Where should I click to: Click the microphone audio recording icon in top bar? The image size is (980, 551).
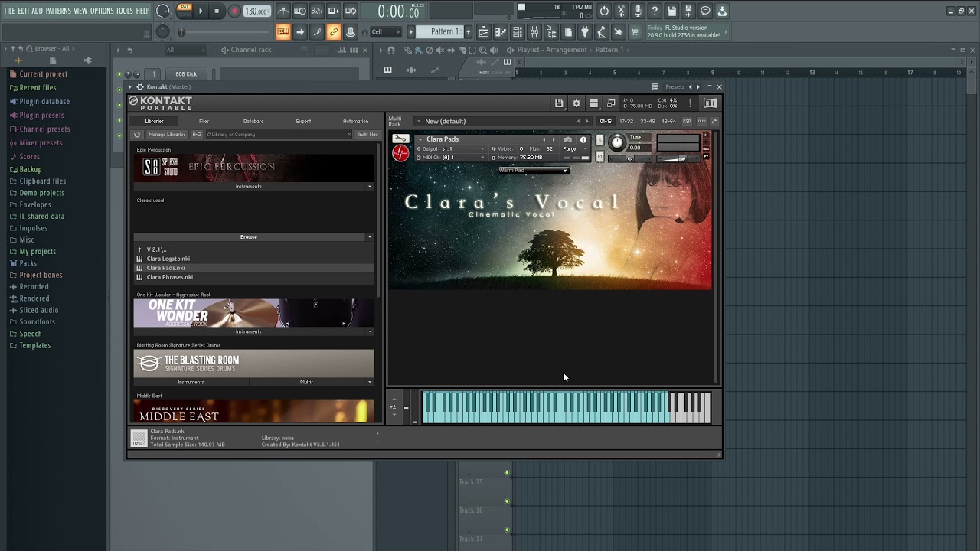pyautogui.click(x=638, y=11)
